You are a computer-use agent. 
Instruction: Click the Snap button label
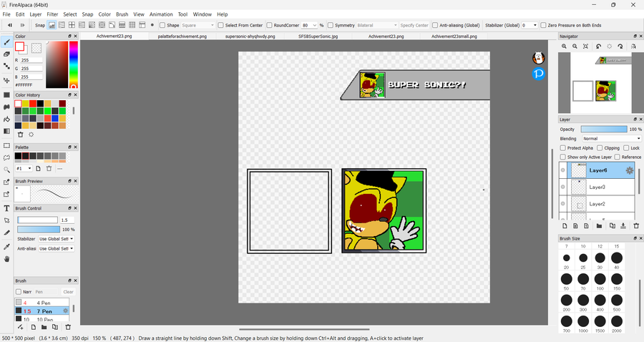point(40,25)
